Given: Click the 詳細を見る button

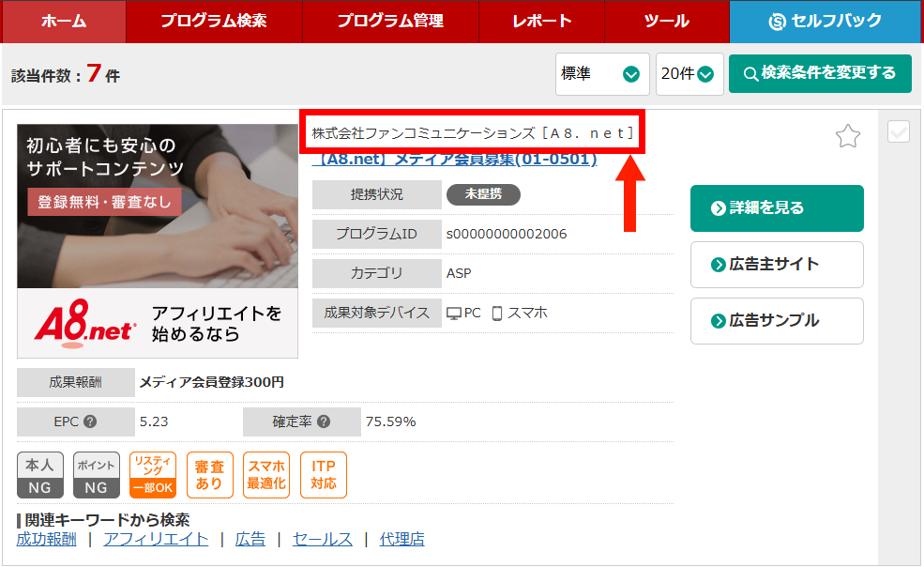Looking at the screenshot, I should point(777,208).
